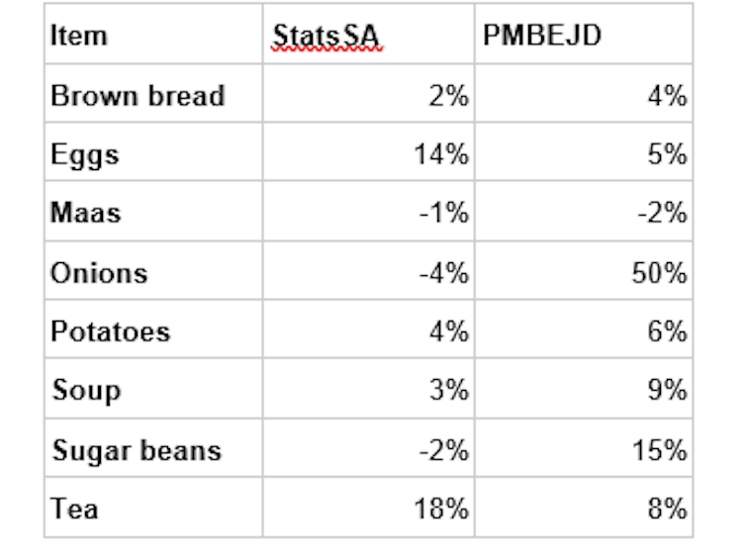Select the Eggs cell
This screenshot has height=560, width=746.
tap(85, 154)
